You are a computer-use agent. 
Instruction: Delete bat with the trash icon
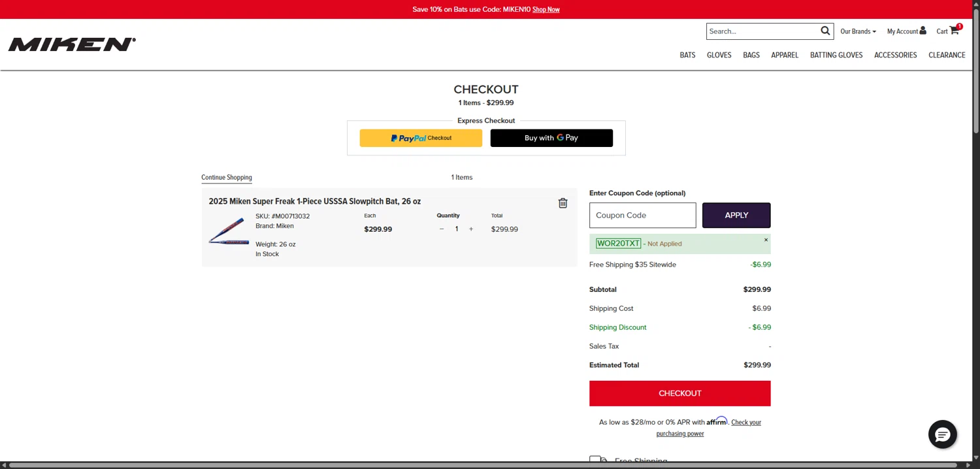click(x=563, y=203)
